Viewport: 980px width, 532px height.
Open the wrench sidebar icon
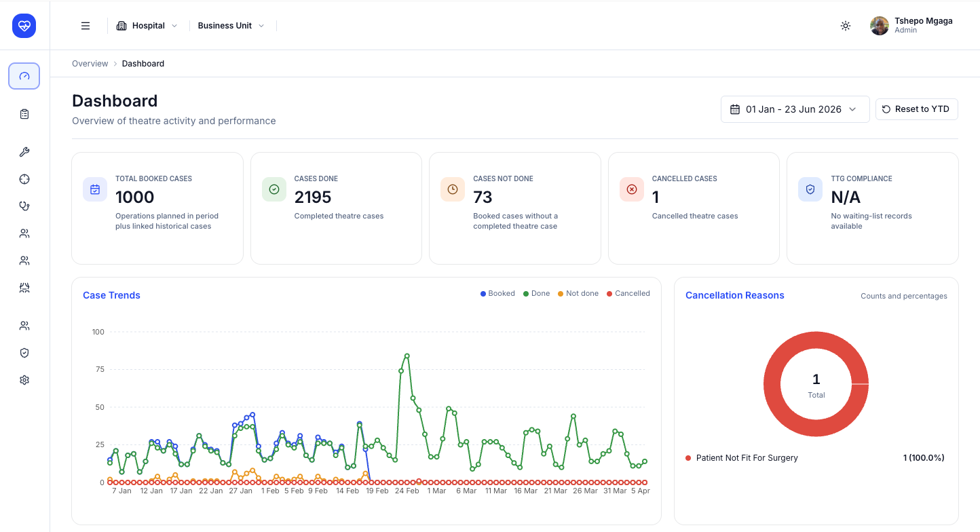click(24, 152)
